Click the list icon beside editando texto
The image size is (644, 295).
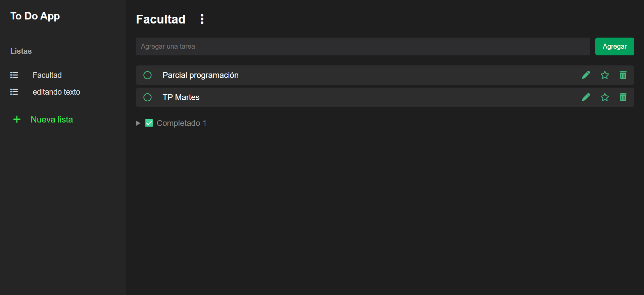[x=14, y=92]
